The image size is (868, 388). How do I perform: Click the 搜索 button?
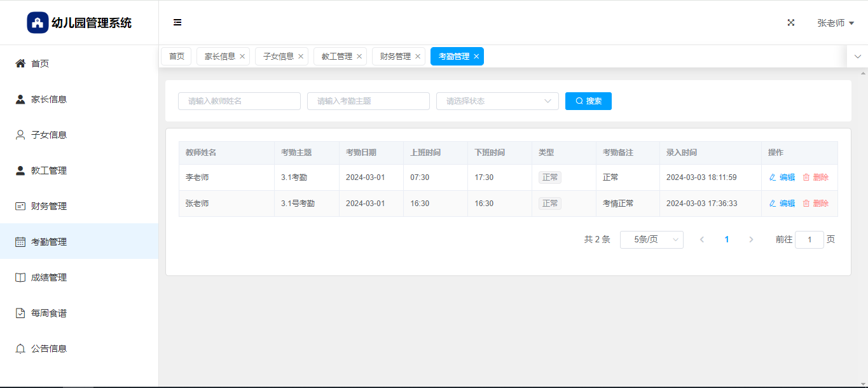point(588,101)
